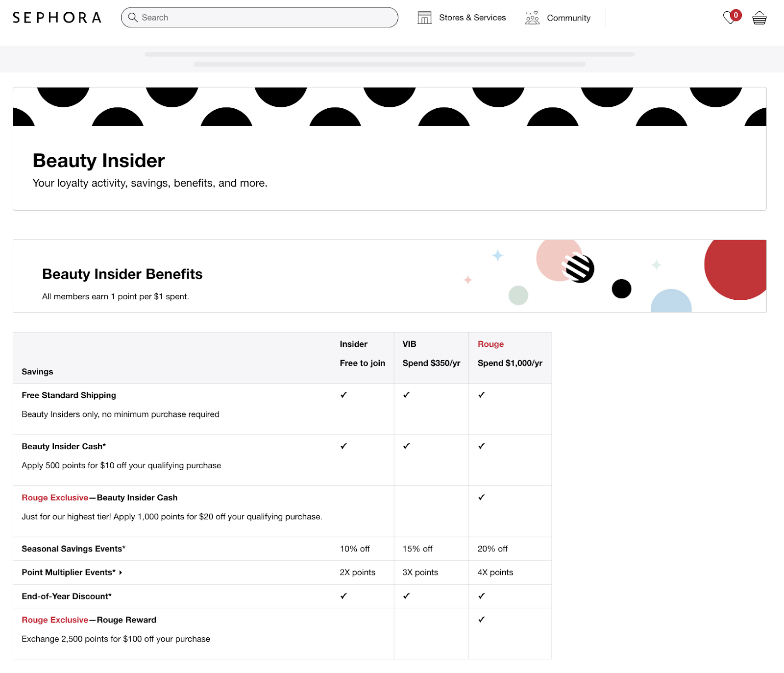Click Rouge Exclusive—Beauty Insider Cash title

[x=99, y=498]
